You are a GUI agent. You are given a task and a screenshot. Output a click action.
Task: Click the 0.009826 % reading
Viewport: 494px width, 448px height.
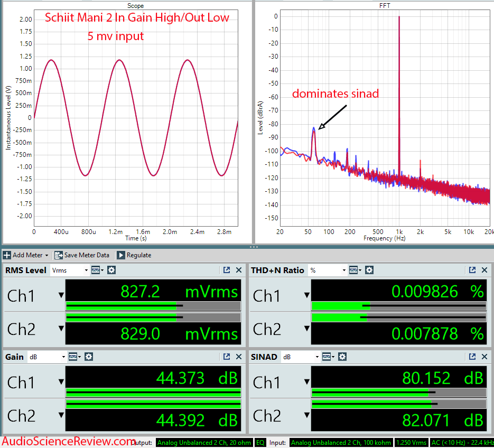point(437,292)
